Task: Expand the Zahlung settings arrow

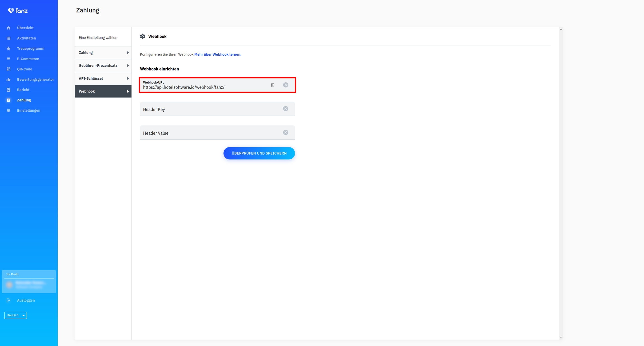Action: pos(128,53)
